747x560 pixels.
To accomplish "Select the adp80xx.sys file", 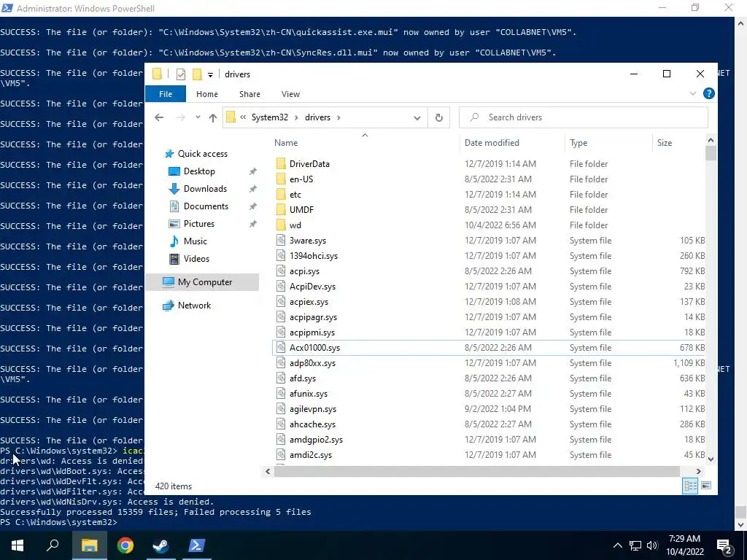I will [312, 363].
